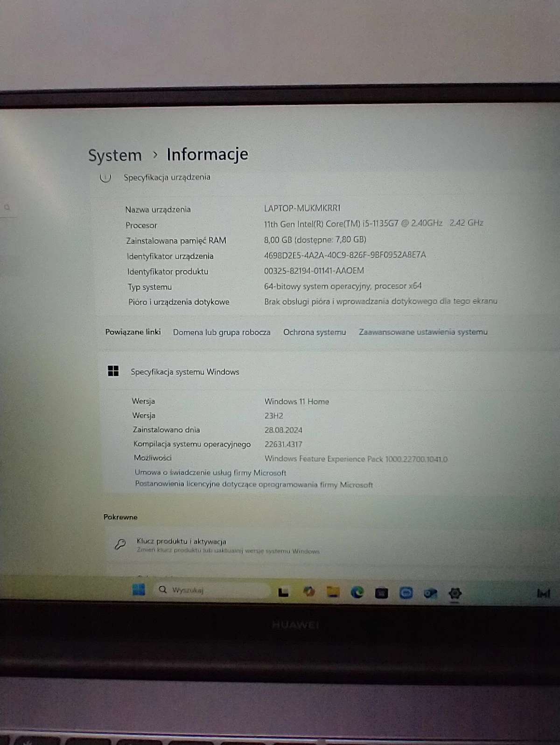The height and width of the screenshot is (745, 560).
Task: Select RAM value 8,00 GB
Action: point(315,239)
